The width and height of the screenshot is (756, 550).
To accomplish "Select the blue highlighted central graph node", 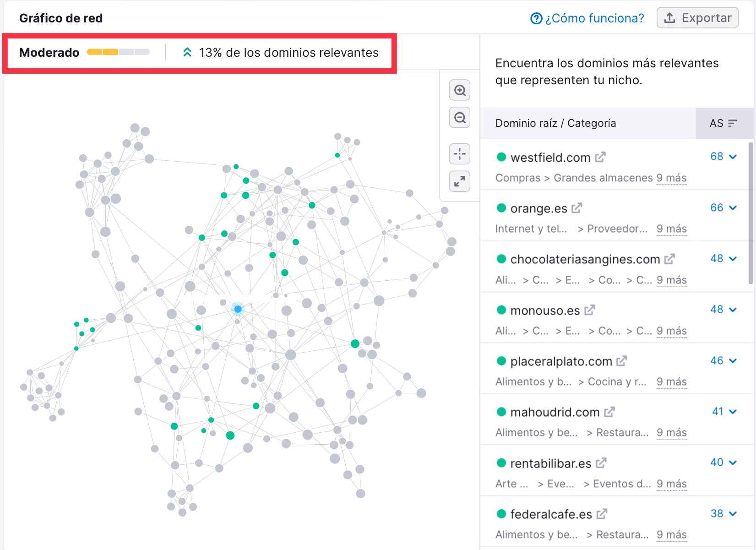I will click(x=238, y=309).
